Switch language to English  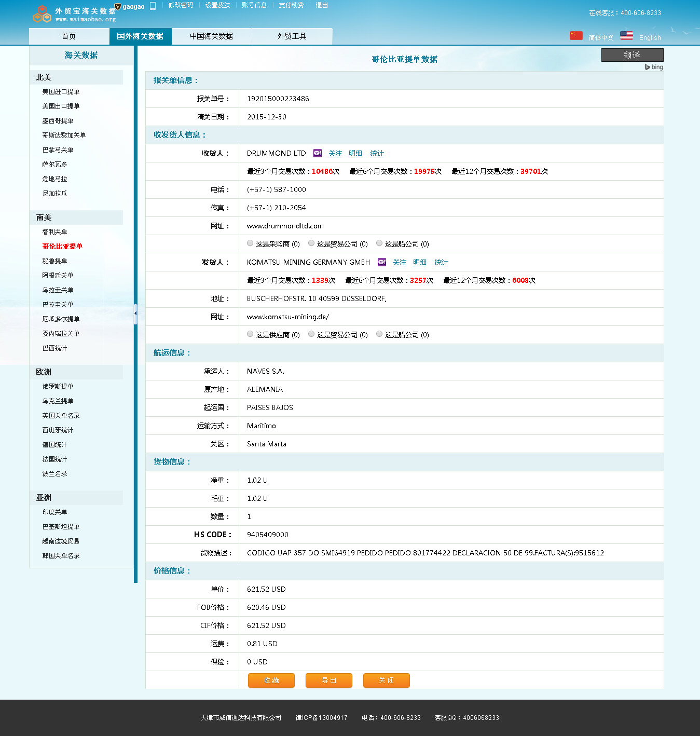(x=650, y=38)
